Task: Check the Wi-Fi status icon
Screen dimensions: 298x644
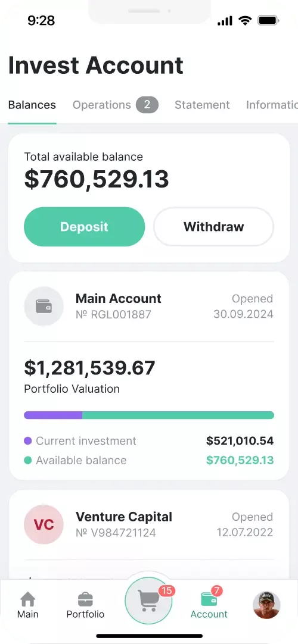Action: click(x=245, y=20)
